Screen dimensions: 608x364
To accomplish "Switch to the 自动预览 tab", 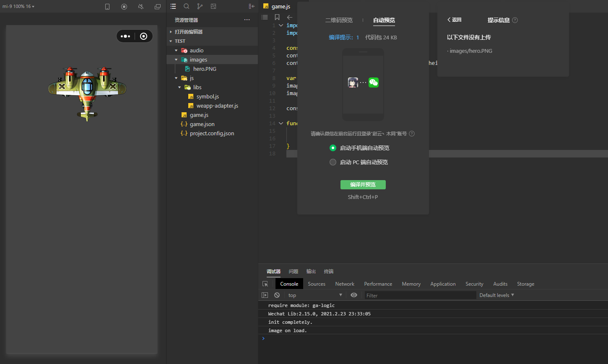I will point(384,20).
